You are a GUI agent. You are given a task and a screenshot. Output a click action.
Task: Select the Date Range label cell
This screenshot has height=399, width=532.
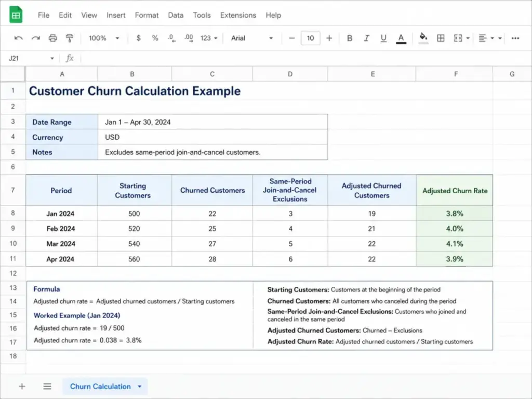62,122
